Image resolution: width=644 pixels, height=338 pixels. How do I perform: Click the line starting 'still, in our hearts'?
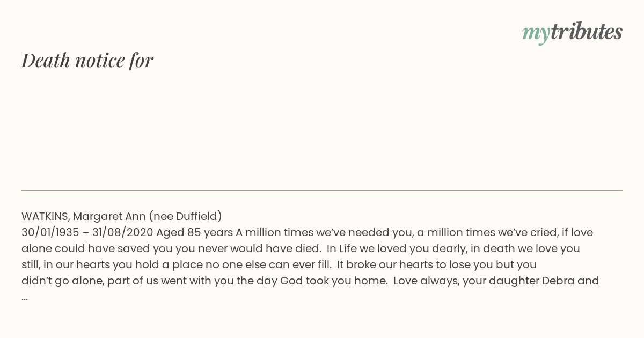279,264
